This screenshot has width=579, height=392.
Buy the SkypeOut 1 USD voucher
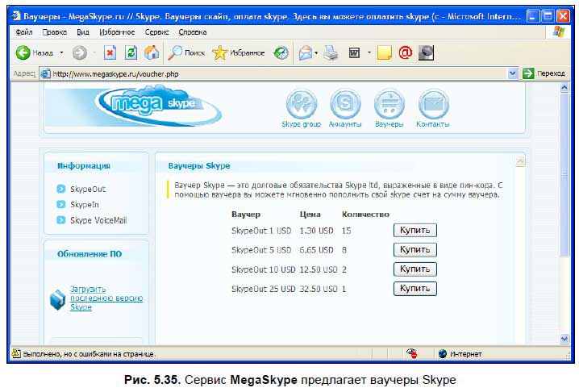(414, 231)
